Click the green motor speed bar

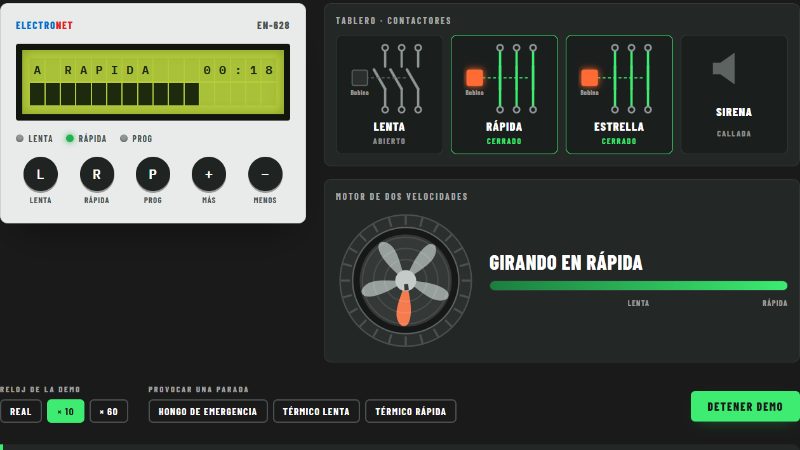638,286
